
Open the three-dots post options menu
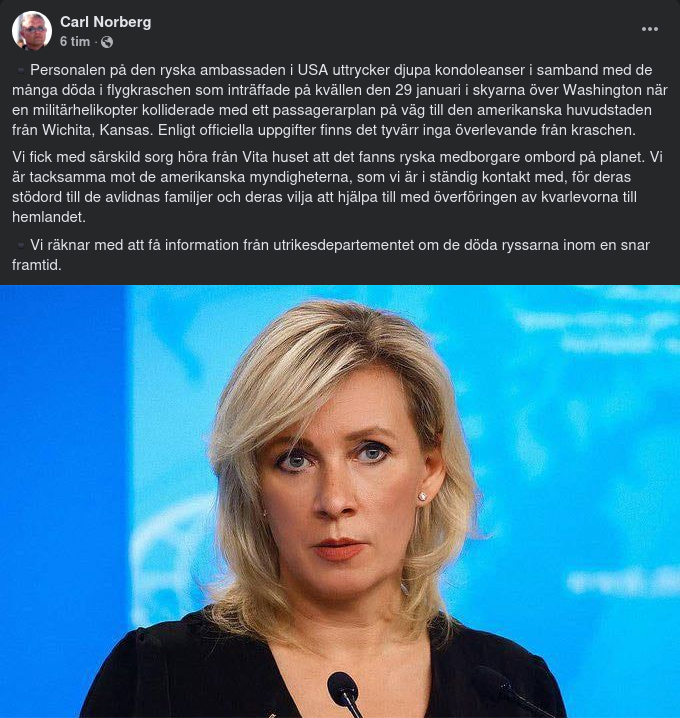pos(649,29)
